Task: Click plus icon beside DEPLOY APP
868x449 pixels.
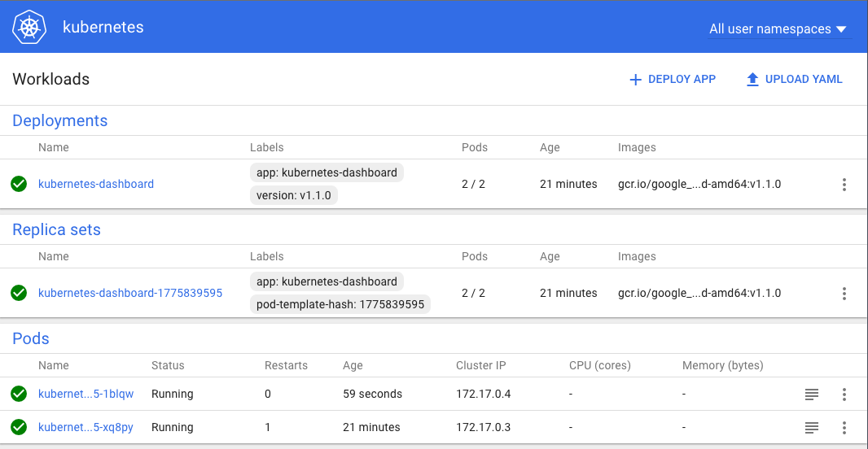Action: tap(635, 80)
